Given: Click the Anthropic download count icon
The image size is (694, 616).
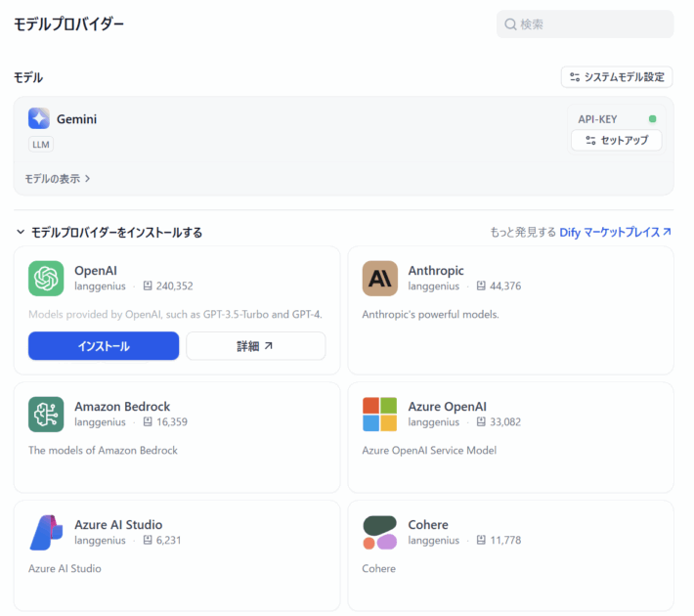Looking at the screenshot, I should 481,286.
